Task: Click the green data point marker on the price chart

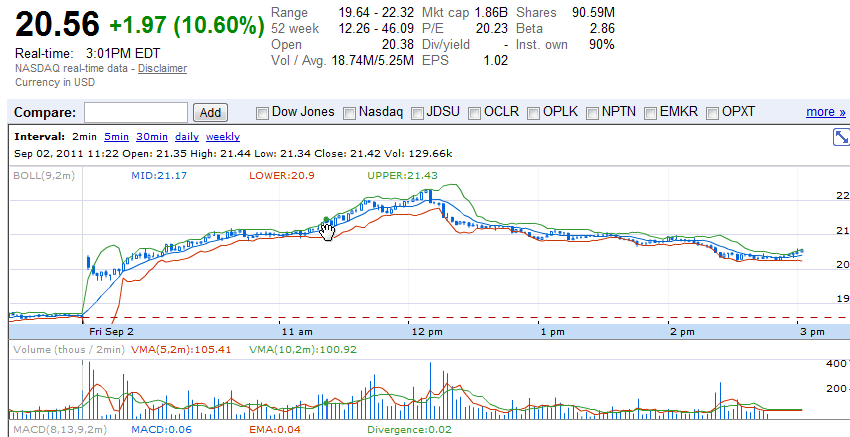Action: point(326,220)
